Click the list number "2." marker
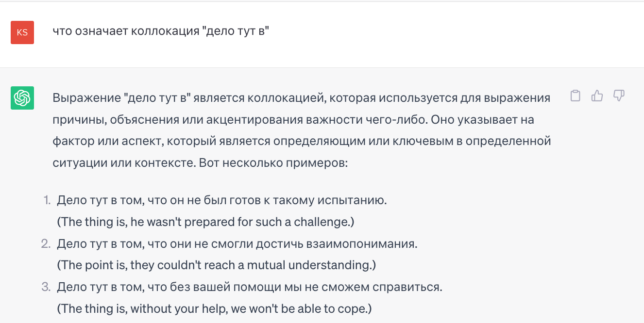Viewport: 644px width, 323px height. pos(46,243)
